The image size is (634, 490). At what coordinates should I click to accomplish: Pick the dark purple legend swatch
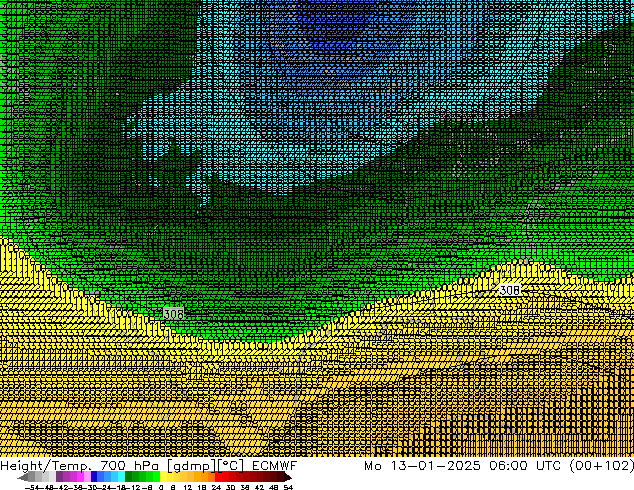click(59, 477)
